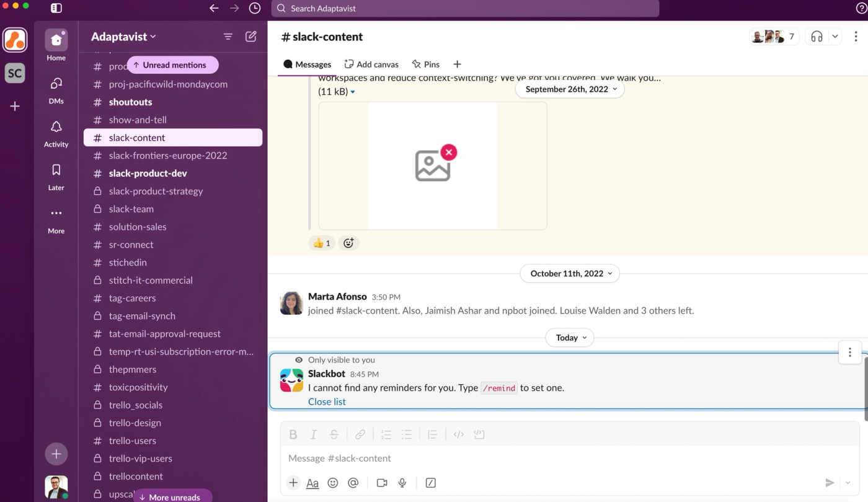Open the Add canvas tab
This screenshot has height=502, width=868.
(x=371, y=64)
